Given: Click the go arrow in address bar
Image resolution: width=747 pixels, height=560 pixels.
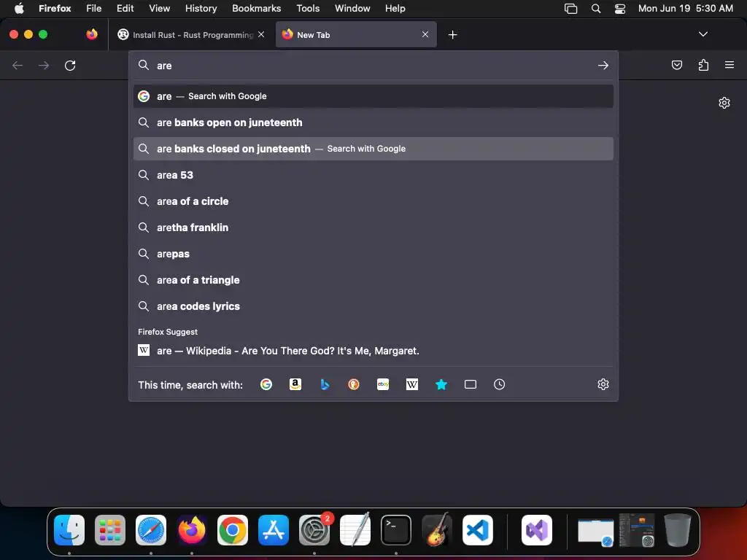Looking at the screenshot, I should coord(603,65).
